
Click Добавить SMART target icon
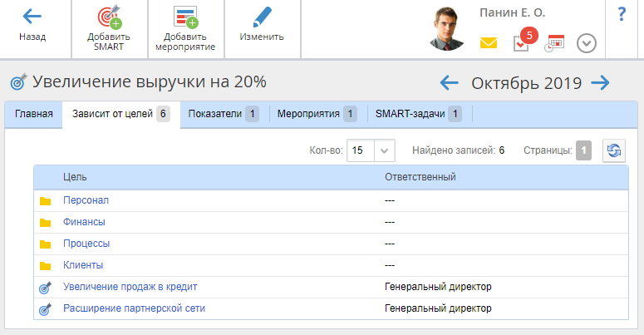109,17
